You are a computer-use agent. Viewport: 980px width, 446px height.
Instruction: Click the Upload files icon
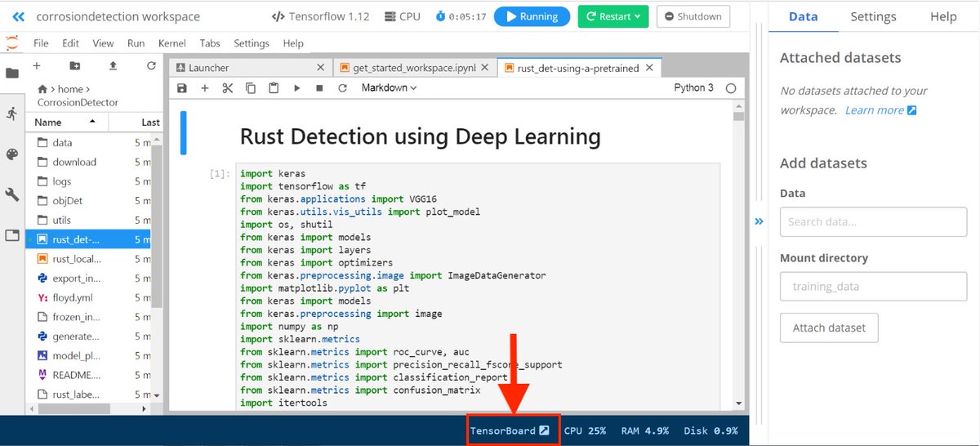[x=113, y=65]
